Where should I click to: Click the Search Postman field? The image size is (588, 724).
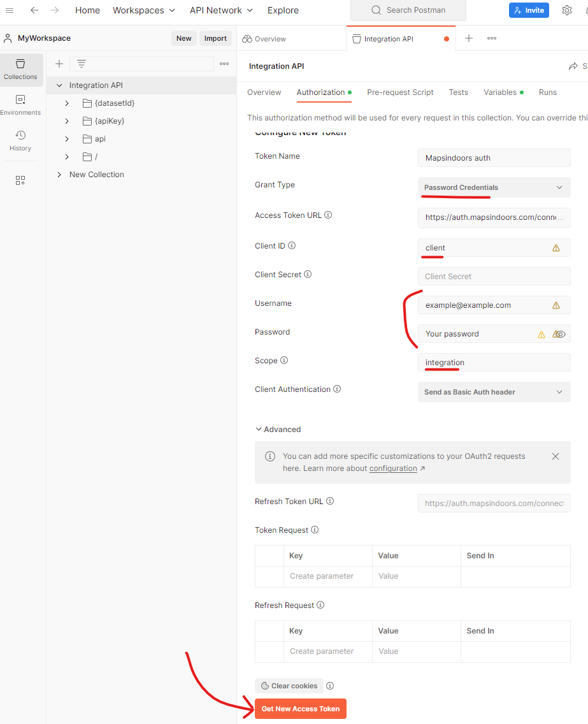(x=408, y=10)
